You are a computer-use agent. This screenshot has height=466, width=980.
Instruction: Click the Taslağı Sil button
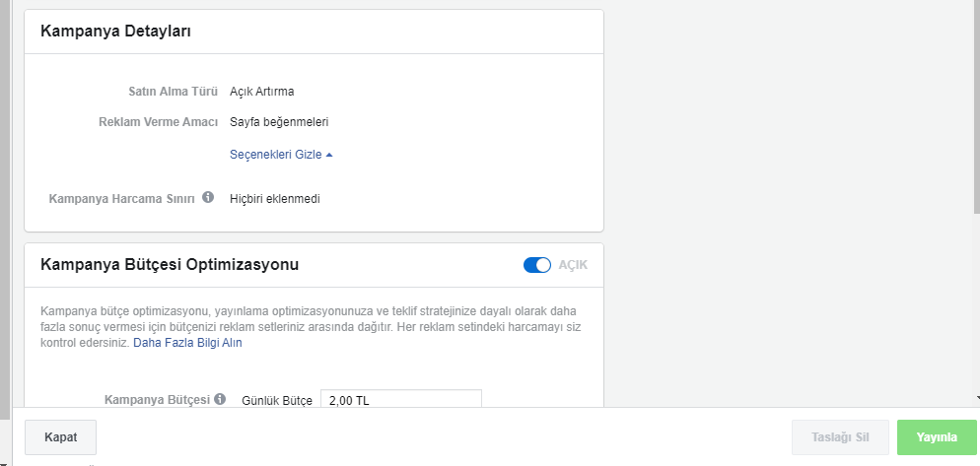[x=840, y=437]
